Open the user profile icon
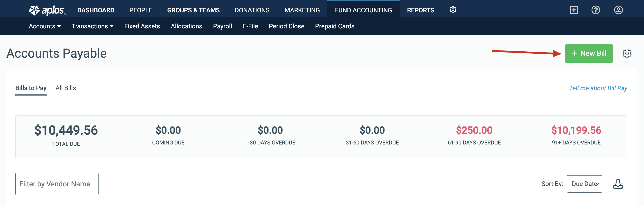Image resolution: width=644 pixels, height=206 pixels. point(618,10)
